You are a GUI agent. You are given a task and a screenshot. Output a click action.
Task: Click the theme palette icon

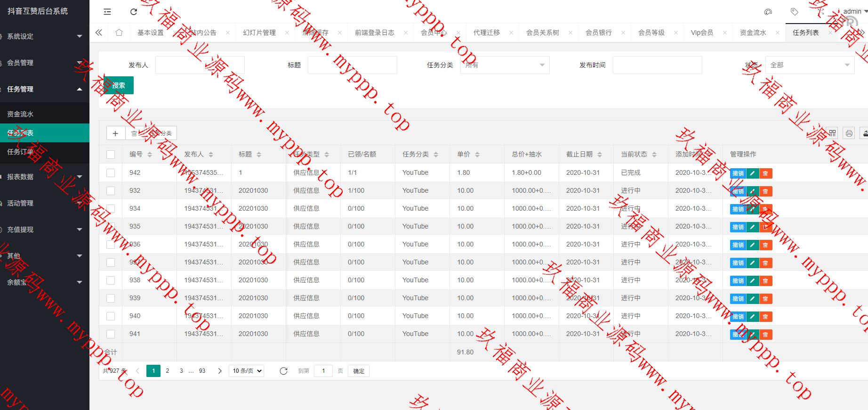pyautogui.click(x=768, y=12)
